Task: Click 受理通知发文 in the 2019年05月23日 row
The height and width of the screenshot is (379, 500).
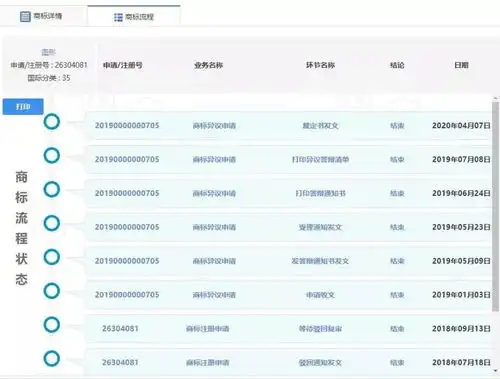Action: point(320,227)
